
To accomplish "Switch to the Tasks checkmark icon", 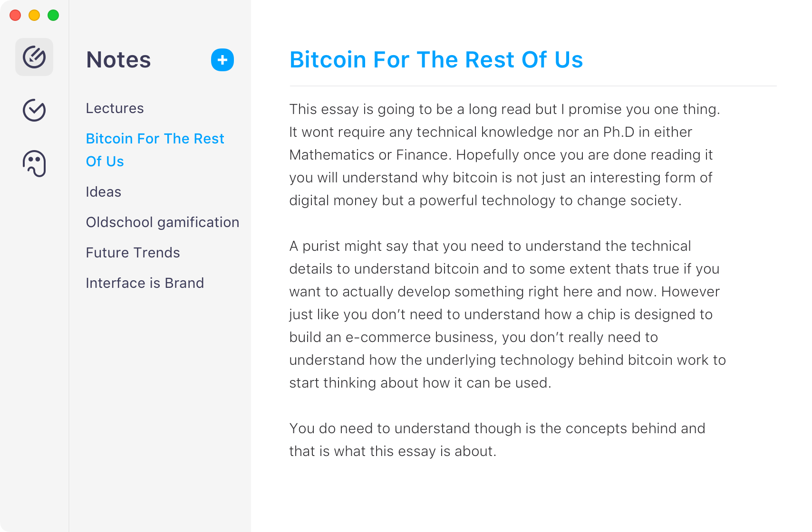I will coord(34,110).
